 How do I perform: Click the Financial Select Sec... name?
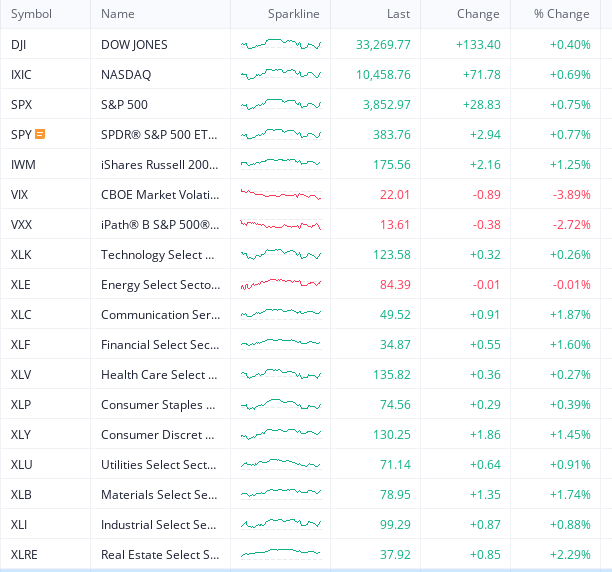click(160, 345)
